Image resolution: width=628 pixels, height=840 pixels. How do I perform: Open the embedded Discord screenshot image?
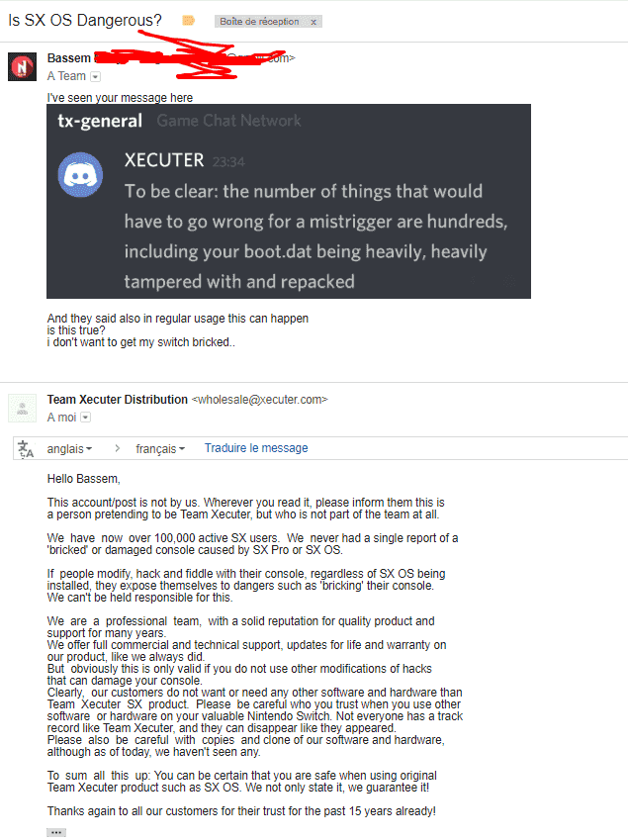289,202
